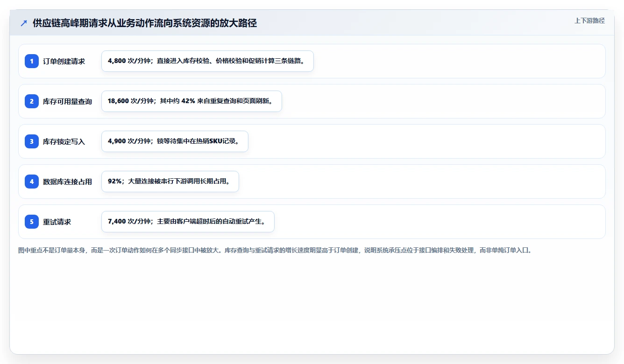The width and height of the screenshot is (624, 364).
Task: Click the 92% connection usage description box
Action: point(170,182)
